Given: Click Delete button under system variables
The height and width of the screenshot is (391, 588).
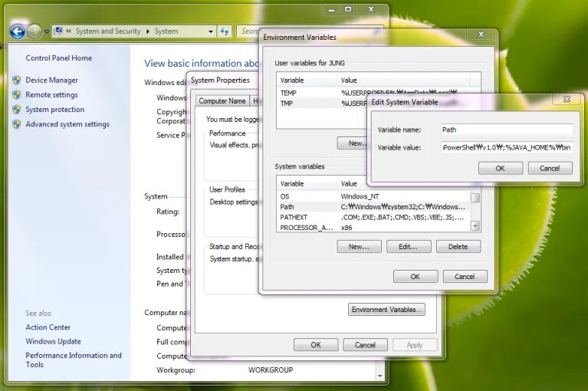Looking at the screenshot, I should (x=458, y=246).
